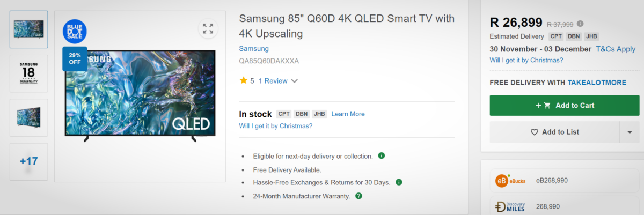The width and height of the screenshot is (644, 215).
Task: Open the Samsung brand link
Action: (254, 49)
